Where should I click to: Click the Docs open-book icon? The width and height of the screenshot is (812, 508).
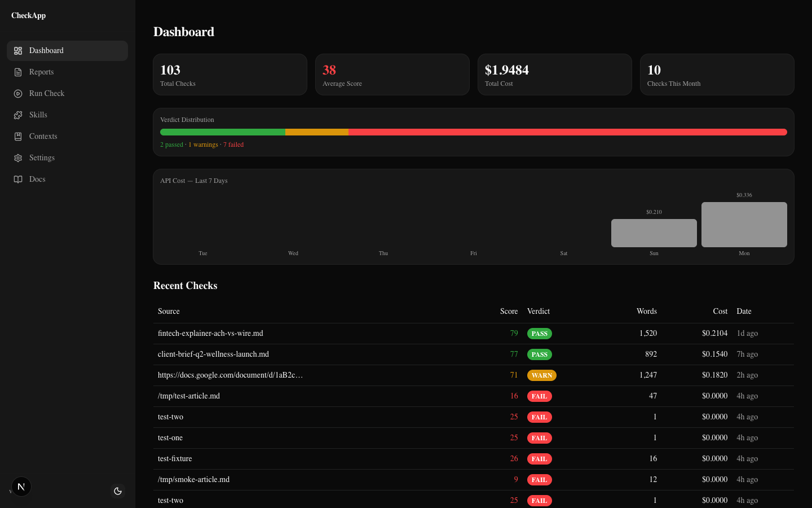point(18,179)
